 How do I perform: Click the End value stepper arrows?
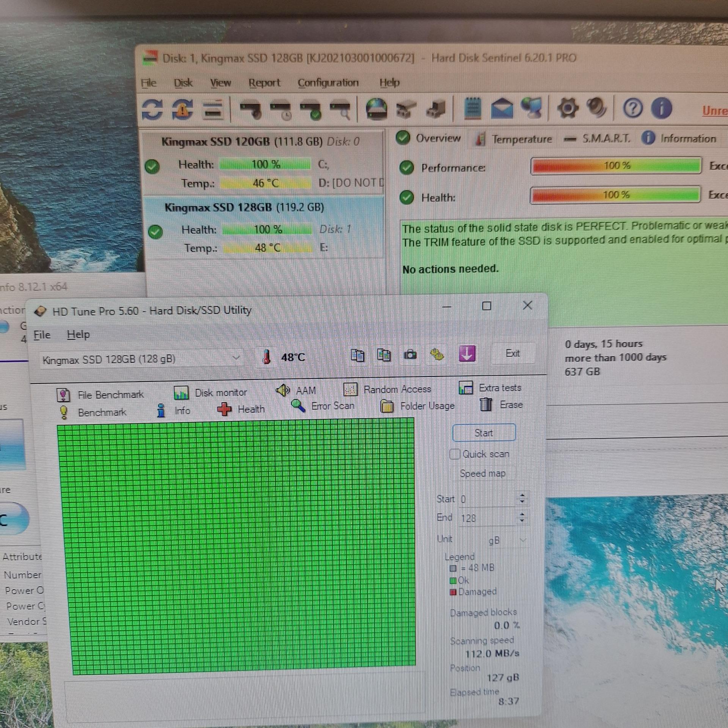coord(522,517)
